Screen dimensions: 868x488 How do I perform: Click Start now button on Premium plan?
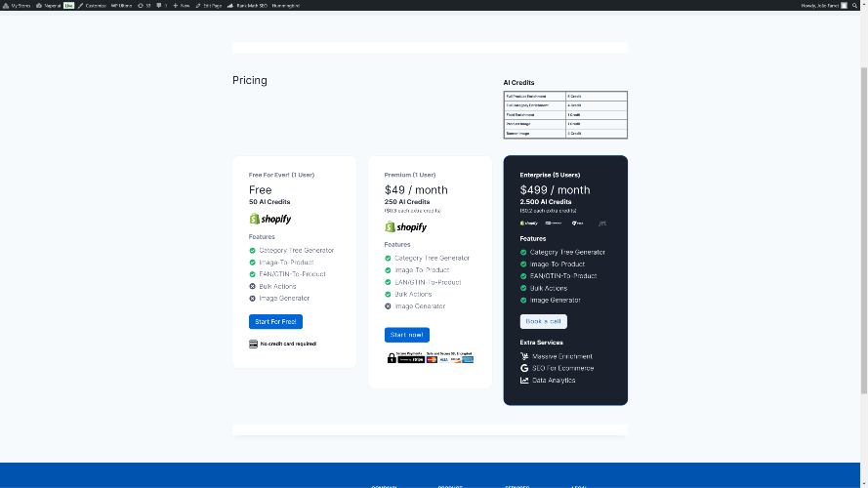pyautogui.click(x=407, y=335)
